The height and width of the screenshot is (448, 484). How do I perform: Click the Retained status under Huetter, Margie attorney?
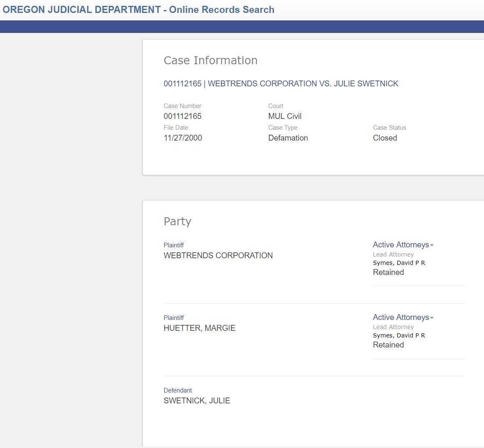point(388,345)
